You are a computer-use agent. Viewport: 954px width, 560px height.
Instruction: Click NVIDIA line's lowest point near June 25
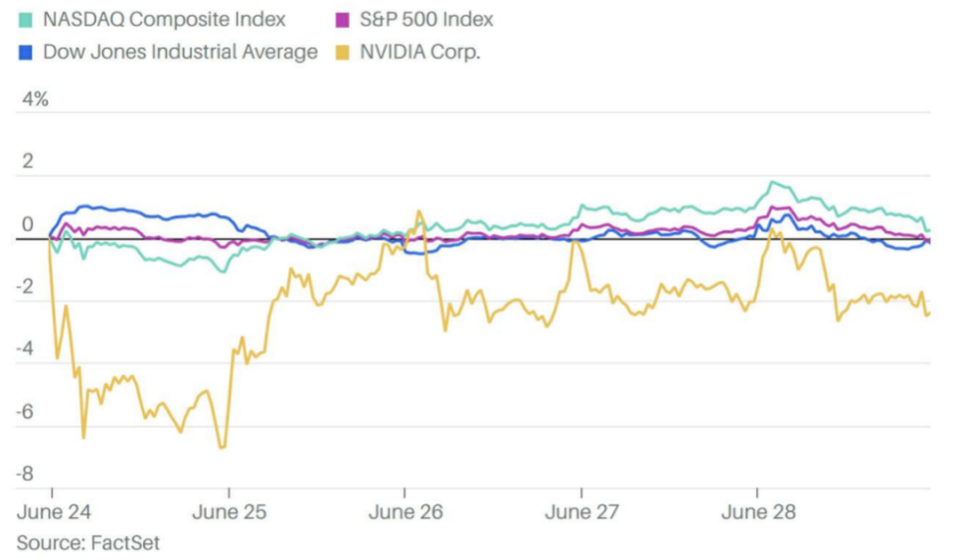(222, 448)
